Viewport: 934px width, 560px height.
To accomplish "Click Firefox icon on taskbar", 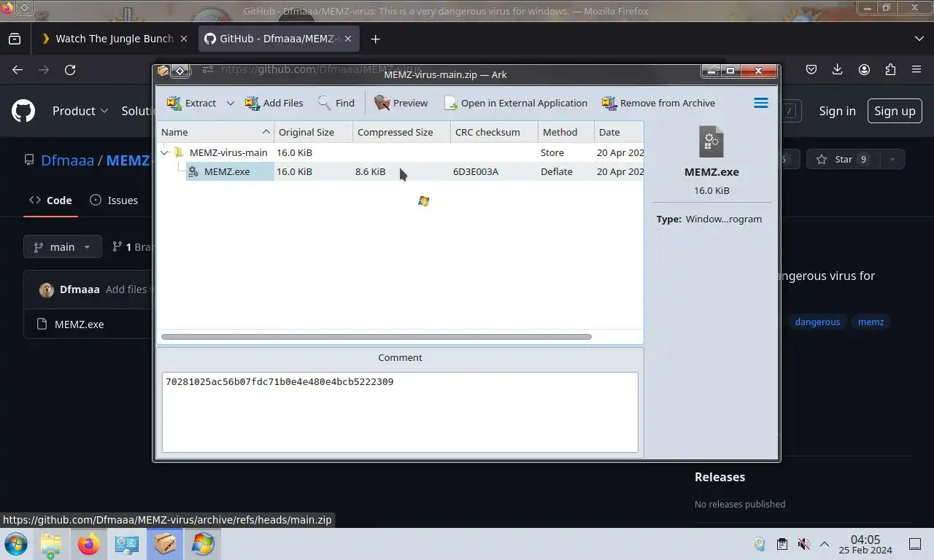I will click(88, 544).
